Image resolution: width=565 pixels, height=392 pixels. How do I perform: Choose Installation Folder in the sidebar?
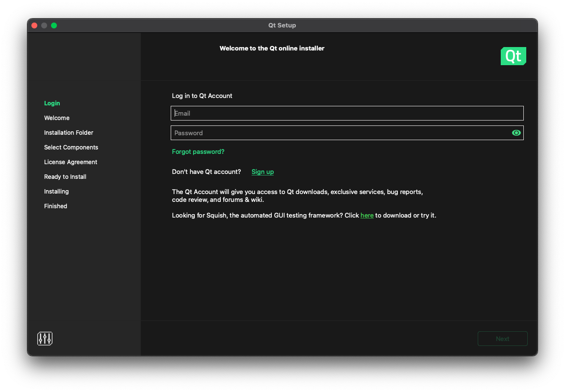click(69, 133)
